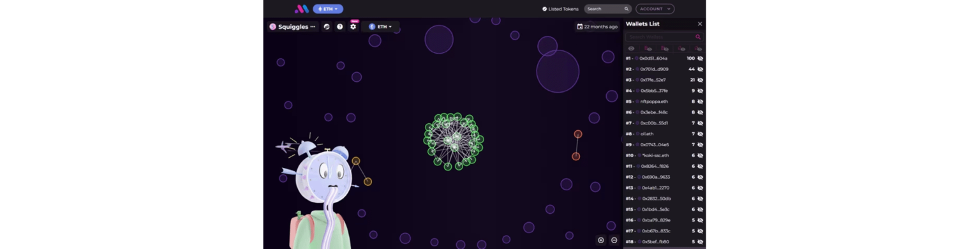Click the top orange bubble on the left
The height and width of the screenshot is (249, 980).
[356, 161]
